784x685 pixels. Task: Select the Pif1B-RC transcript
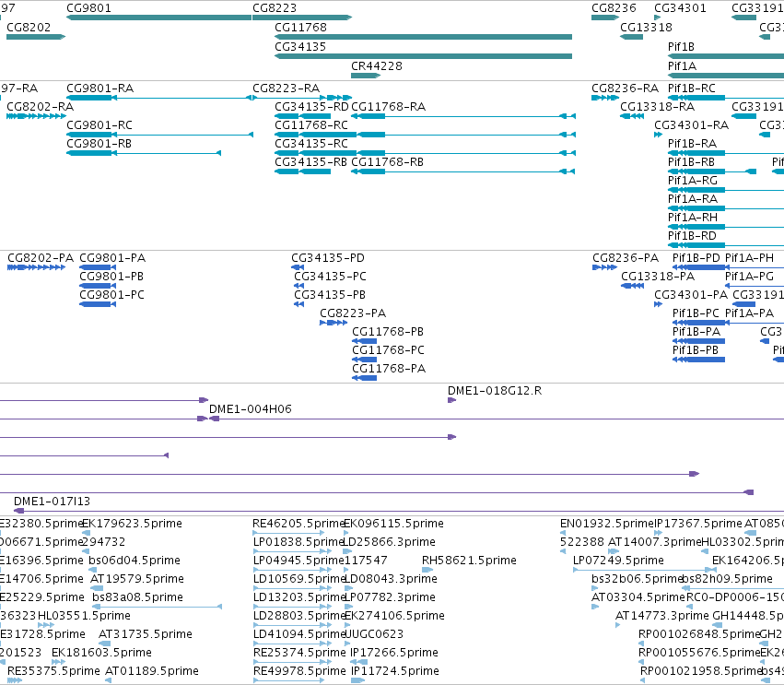(726, 98)
